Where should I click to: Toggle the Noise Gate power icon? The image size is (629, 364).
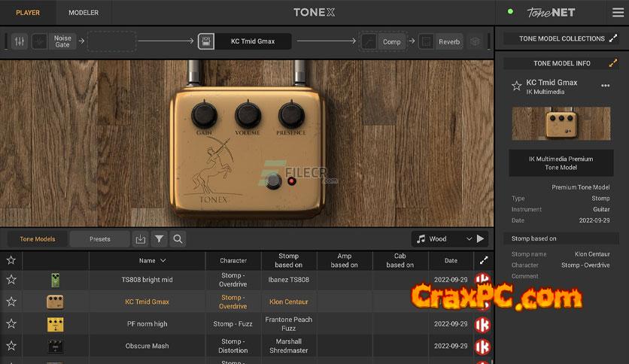(39, 41)
